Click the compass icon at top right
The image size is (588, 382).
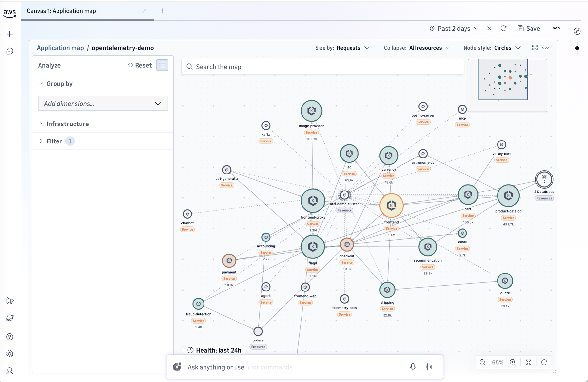(x=577, y=31)
